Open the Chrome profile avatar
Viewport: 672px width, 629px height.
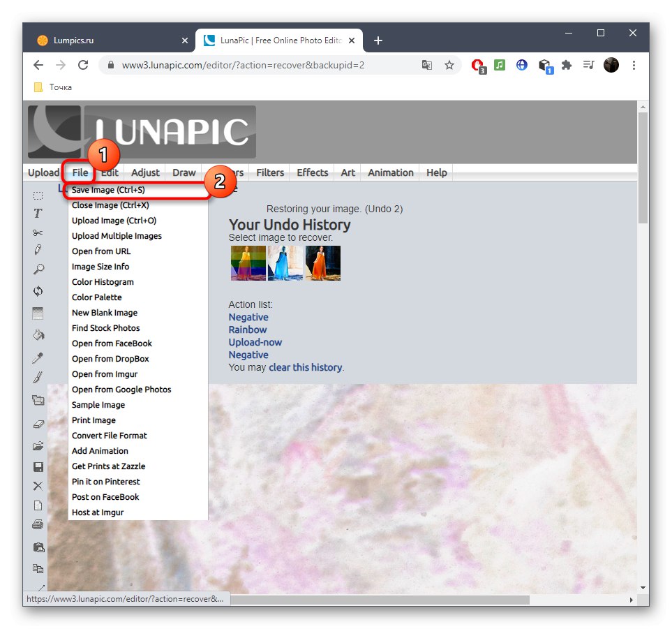(x=611, y=65)
